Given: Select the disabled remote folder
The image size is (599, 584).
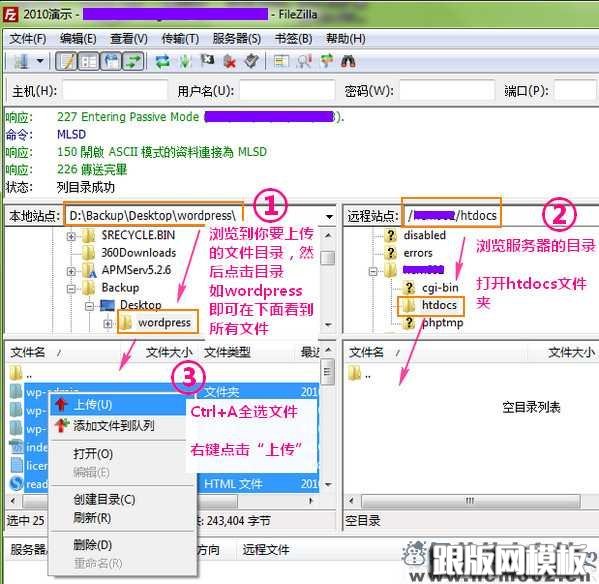Looking at the screenshot, I should coord(424,235).
